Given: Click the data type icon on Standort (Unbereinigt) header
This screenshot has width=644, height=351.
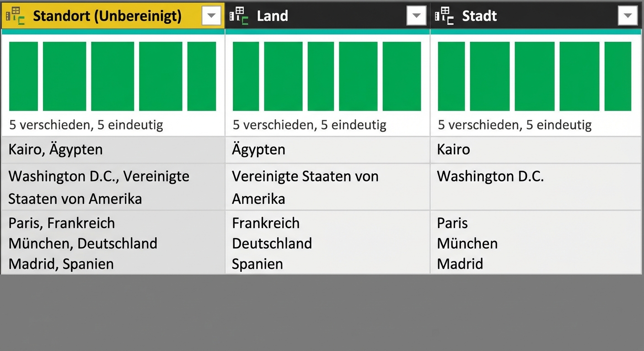Looking at the screenshot, I should pos(15,15).
